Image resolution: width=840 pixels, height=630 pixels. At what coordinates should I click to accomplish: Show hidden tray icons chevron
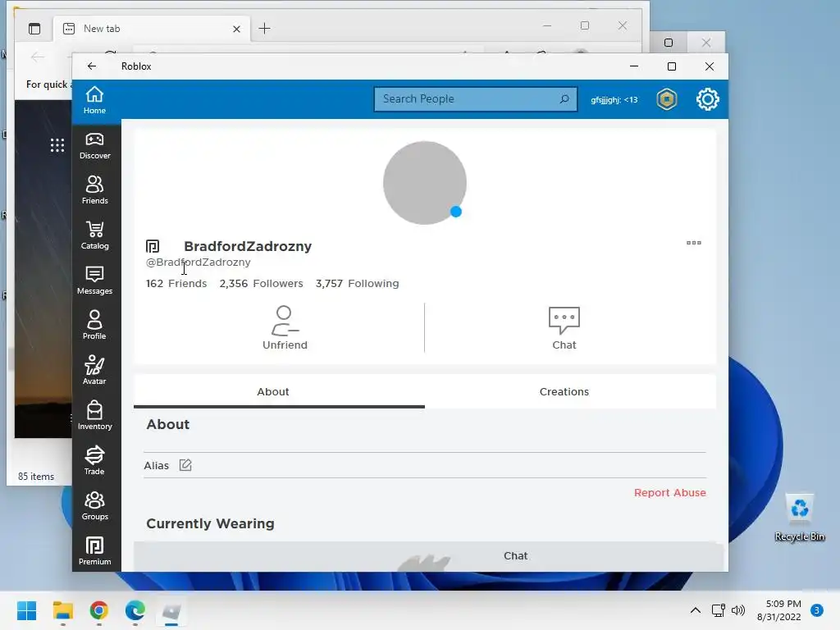coord(696,610)
